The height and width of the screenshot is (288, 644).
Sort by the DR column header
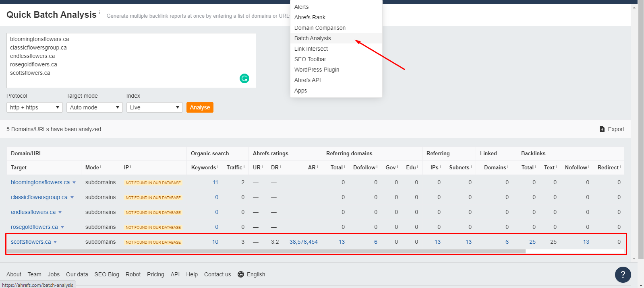click(x=275, y=167)
